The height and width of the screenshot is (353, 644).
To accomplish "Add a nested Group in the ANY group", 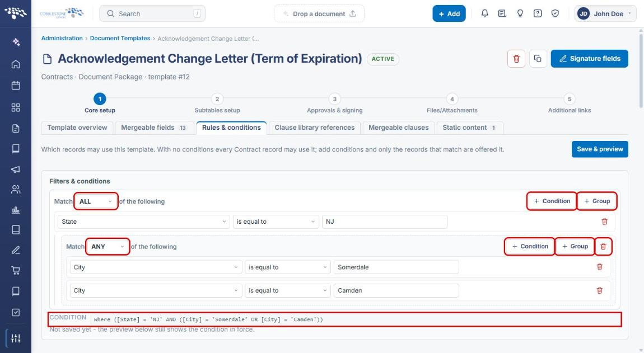I will coord(575,246).
